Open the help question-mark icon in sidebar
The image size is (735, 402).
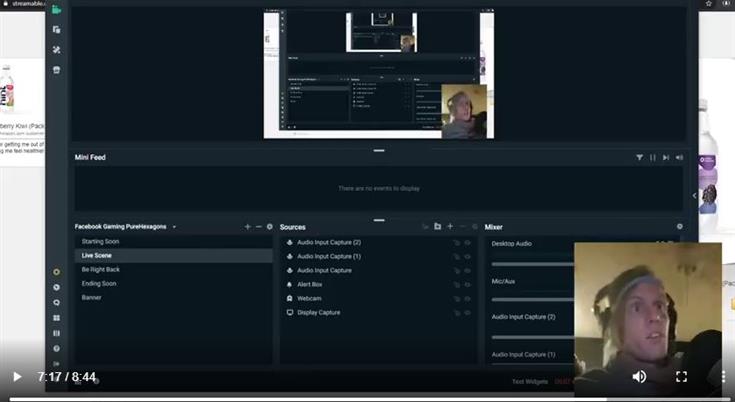pos(57,349)
